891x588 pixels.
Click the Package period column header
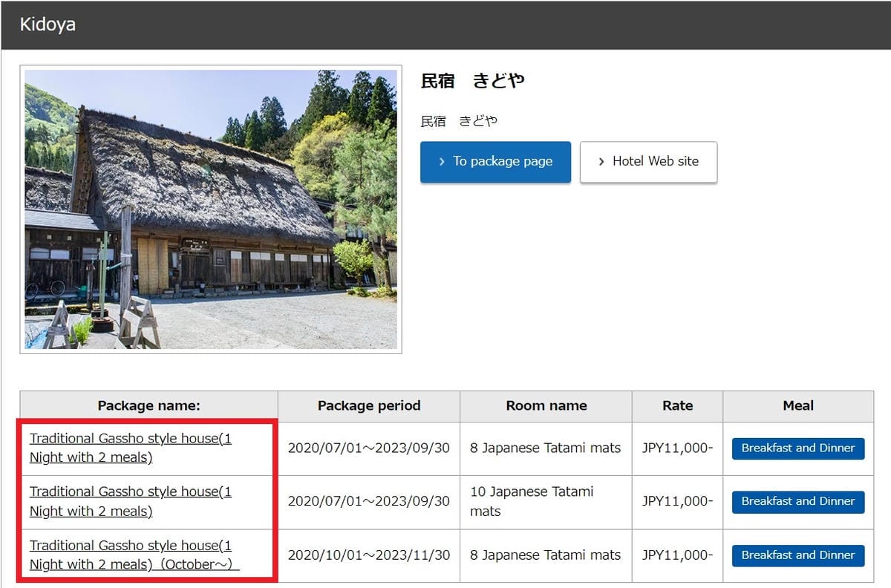[368, 405]
